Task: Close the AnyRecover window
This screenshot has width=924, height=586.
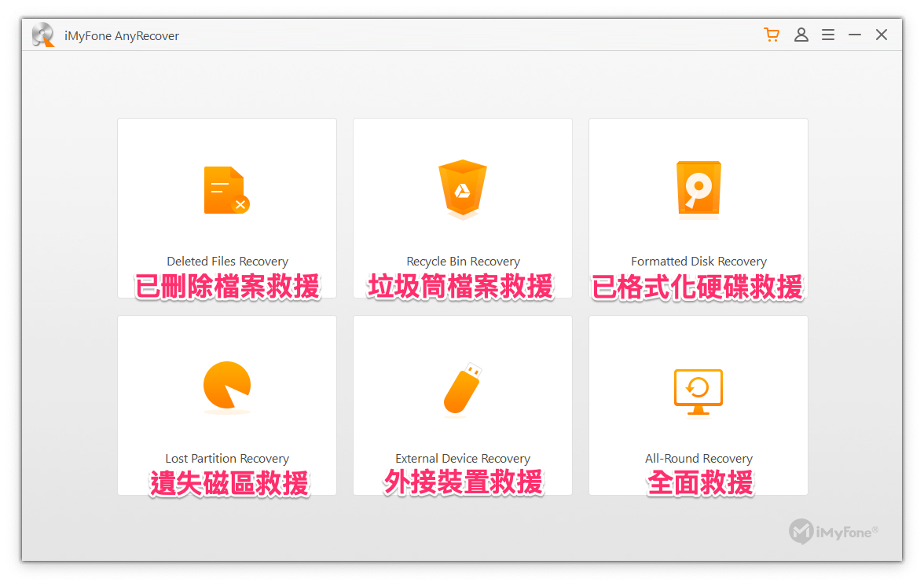Action: (882, 35)
